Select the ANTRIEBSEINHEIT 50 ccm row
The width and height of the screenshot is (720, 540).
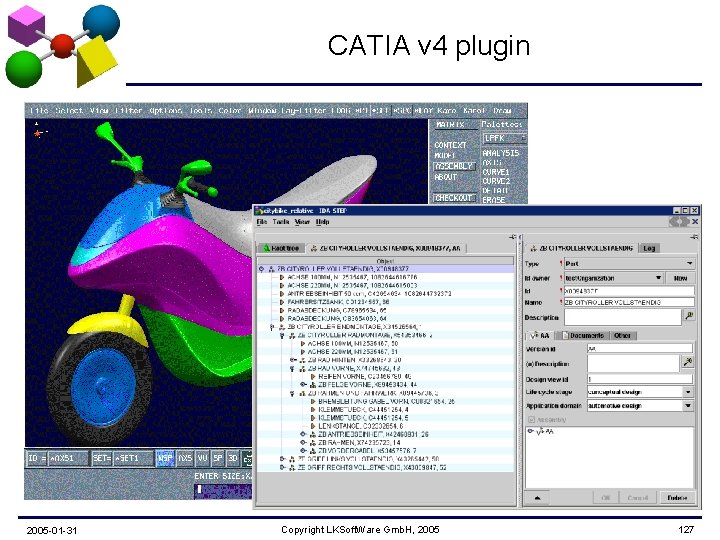[369, 294]
